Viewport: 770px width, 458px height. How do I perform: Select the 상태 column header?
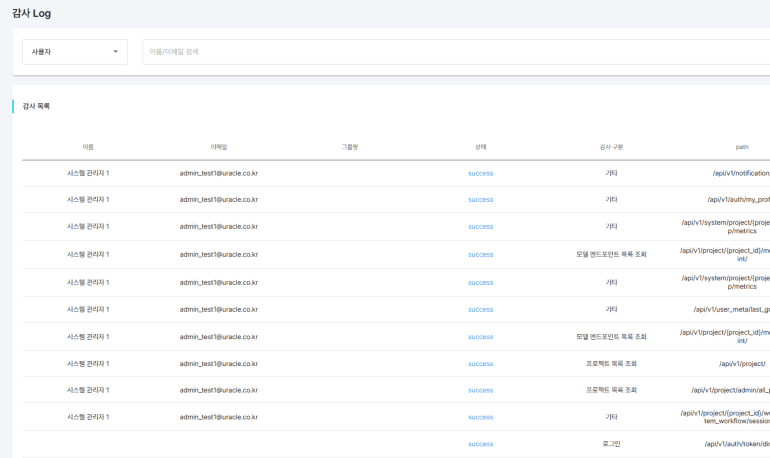tap(481, 147)
